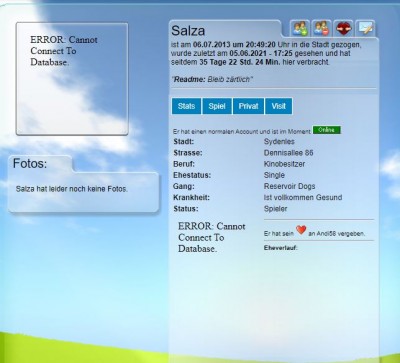Click the Eheverlauf label
The width and height of the screenshot is (400, 363).
[x=280, y=248]
